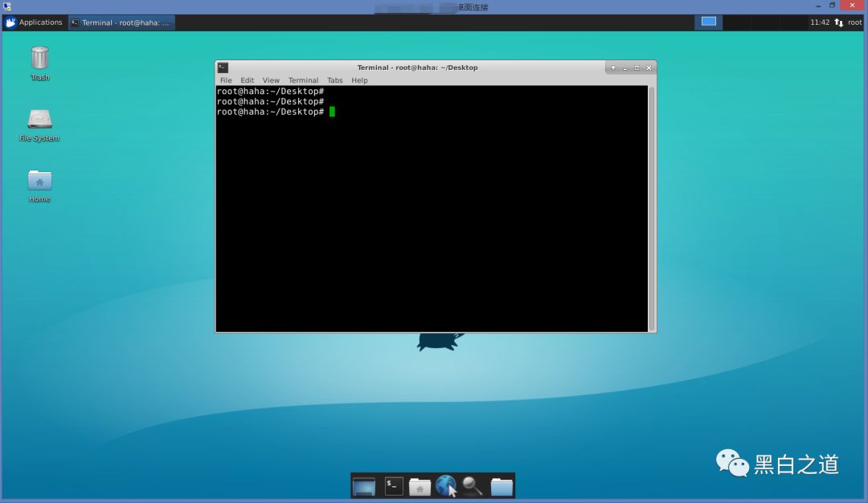Launch the web browser globe icon

point(445,485)
